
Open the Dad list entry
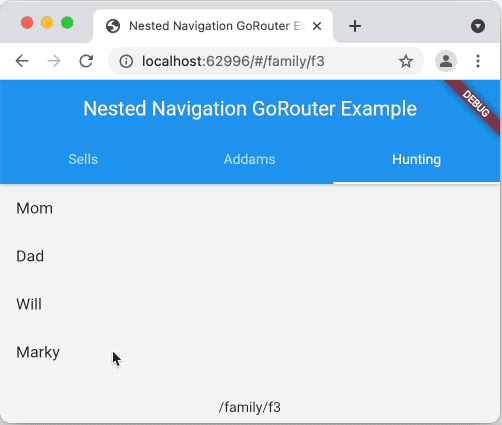tap(250, 256)
